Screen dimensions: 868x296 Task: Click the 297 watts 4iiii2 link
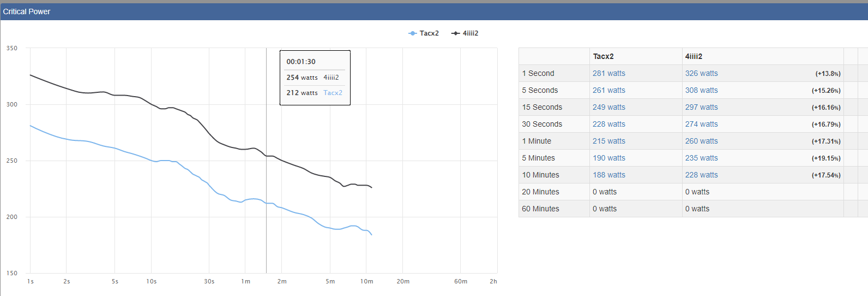point(701,107)
